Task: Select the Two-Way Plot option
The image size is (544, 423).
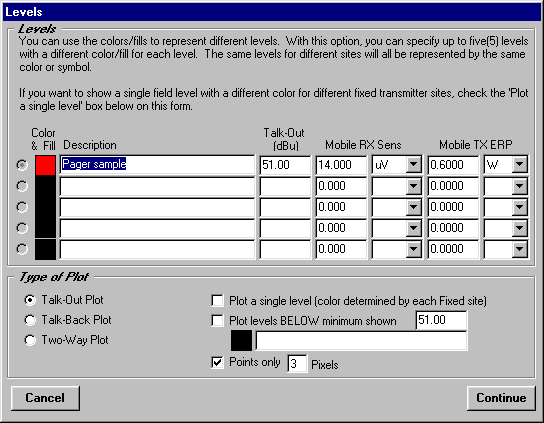Action: [30, 340]
